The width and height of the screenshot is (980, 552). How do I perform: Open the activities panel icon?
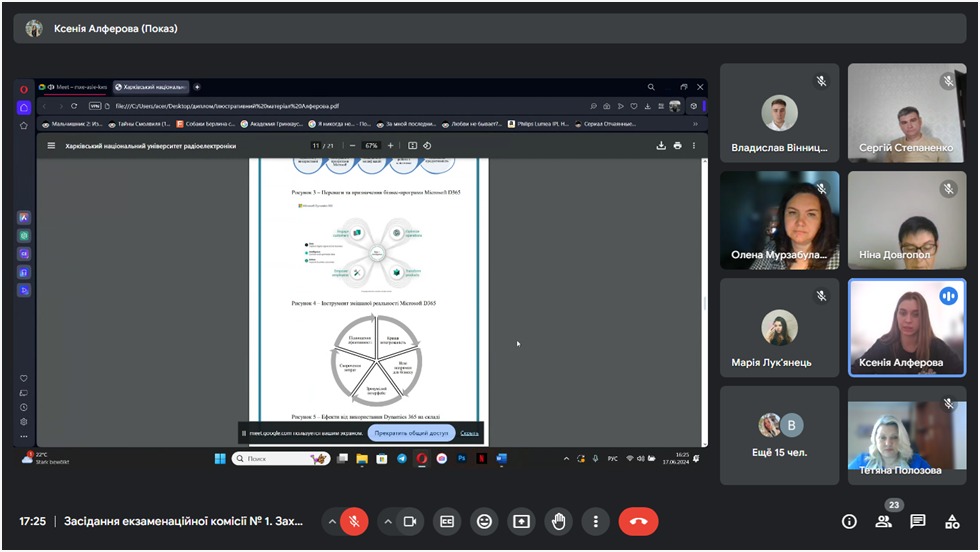pyautogui.click(x=953, y=521)
